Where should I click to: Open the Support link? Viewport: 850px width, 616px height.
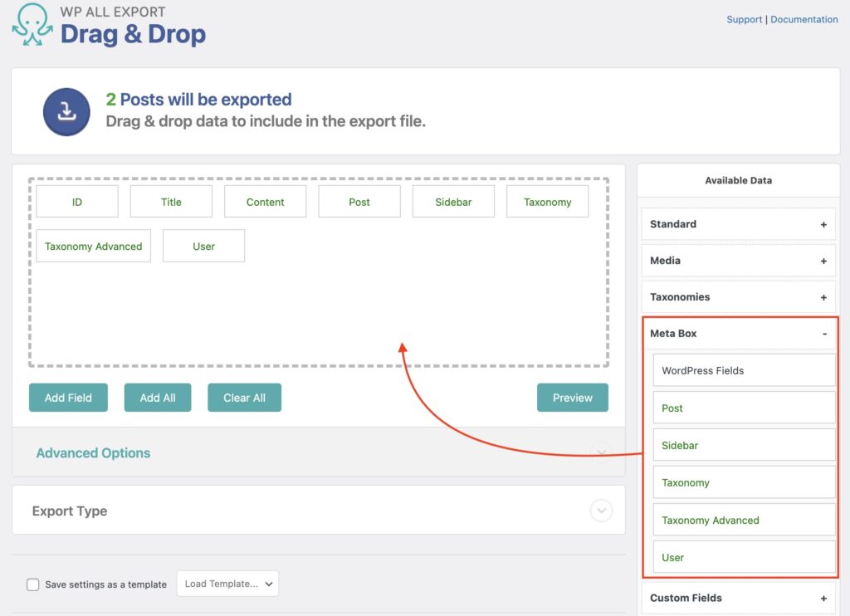pyautogui.click(x=744, y=19)
